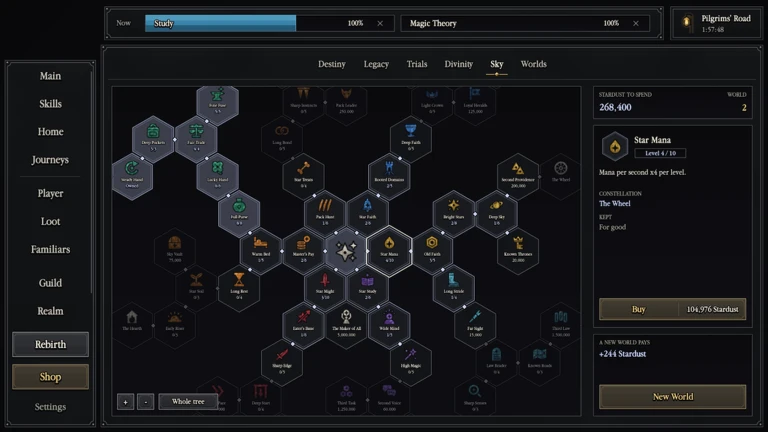
Task: Choose the Master's Pay coins node
Action: (x=303, y=251)
